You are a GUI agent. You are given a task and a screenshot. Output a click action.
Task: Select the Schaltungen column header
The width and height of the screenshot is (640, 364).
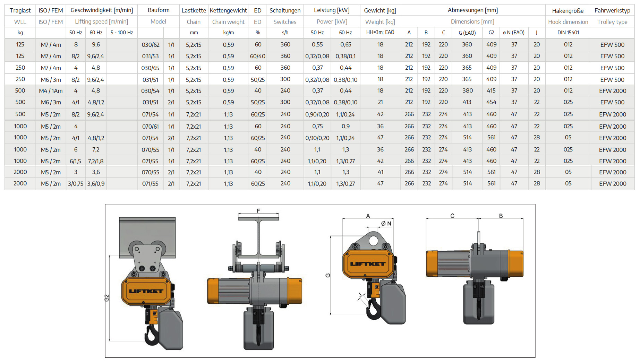[285, 10]
